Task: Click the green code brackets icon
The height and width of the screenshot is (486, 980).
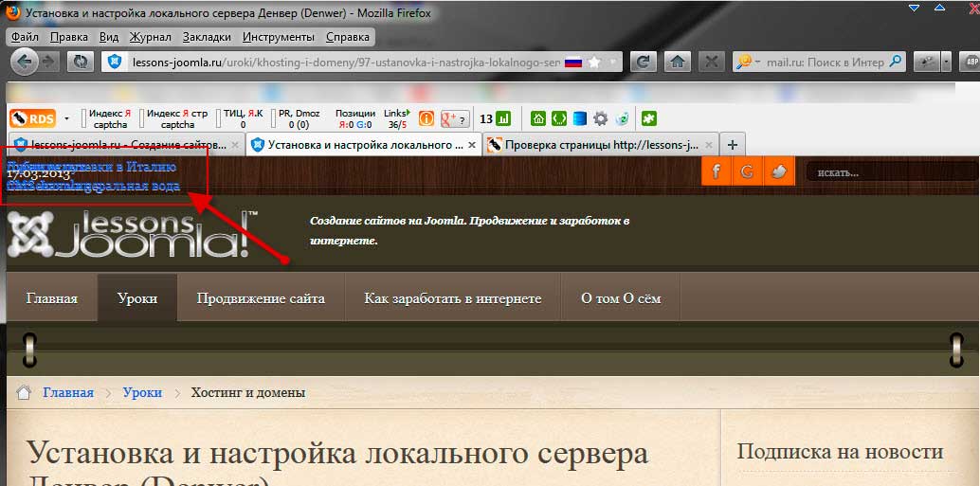Action: pos(559,118)
